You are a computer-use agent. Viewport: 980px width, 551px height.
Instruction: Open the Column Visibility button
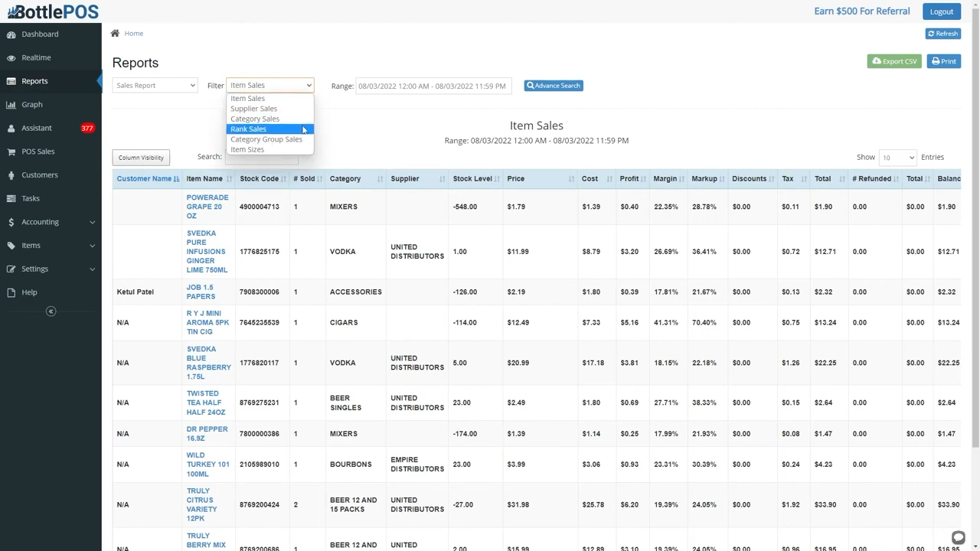[141, 158]
